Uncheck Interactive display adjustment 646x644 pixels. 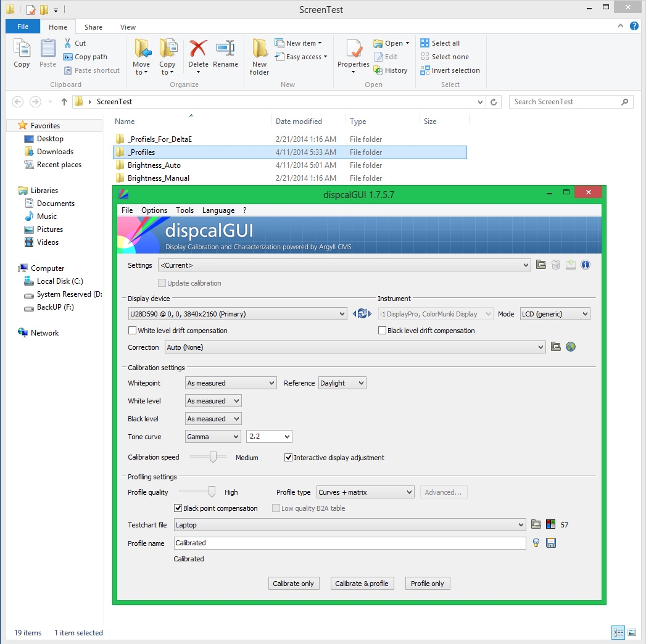click(288, 457)
